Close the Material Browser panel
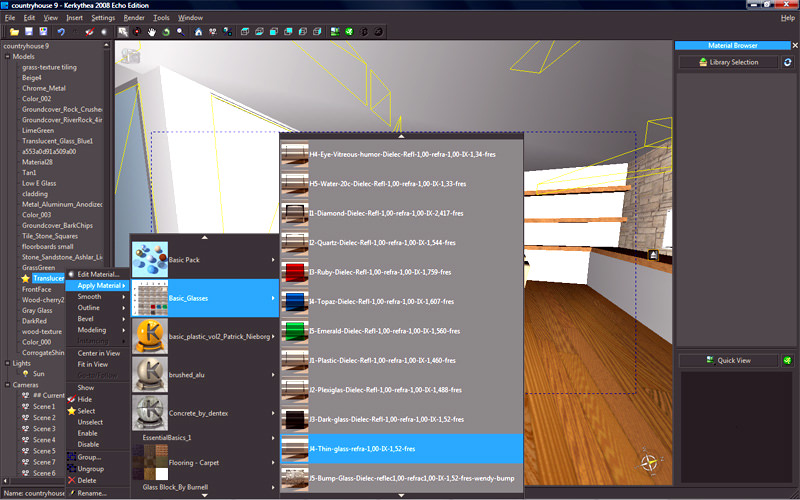This screenshot has height=500, width=800. coord(795,45)
